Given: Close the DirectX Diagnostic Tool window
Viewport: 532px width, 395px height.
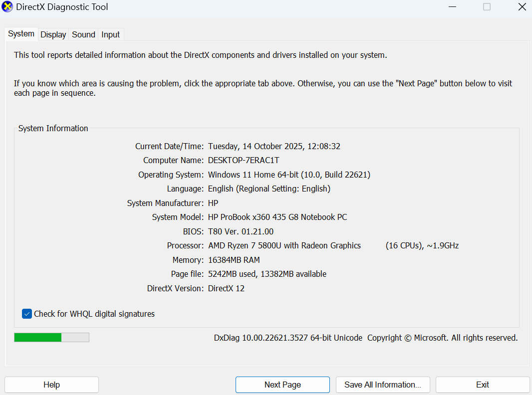Looking at the screenshot, I should click(x=522, y=7).
